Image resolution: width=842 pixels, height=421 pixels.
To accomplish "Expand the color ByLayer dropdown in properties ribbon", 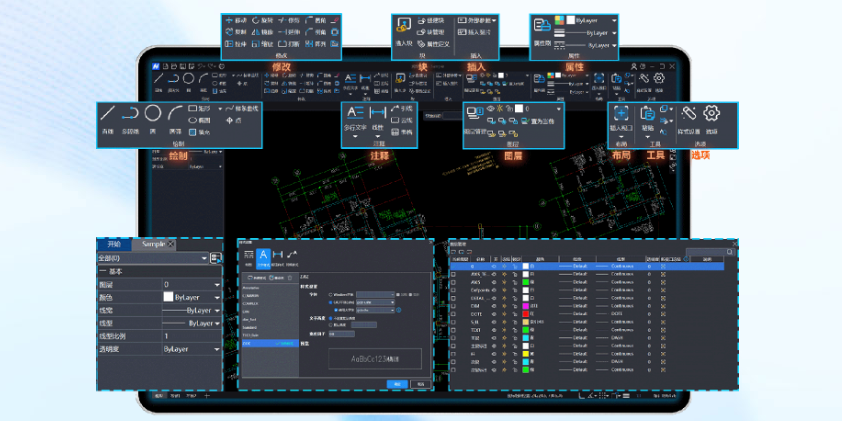I will point(612,19).
